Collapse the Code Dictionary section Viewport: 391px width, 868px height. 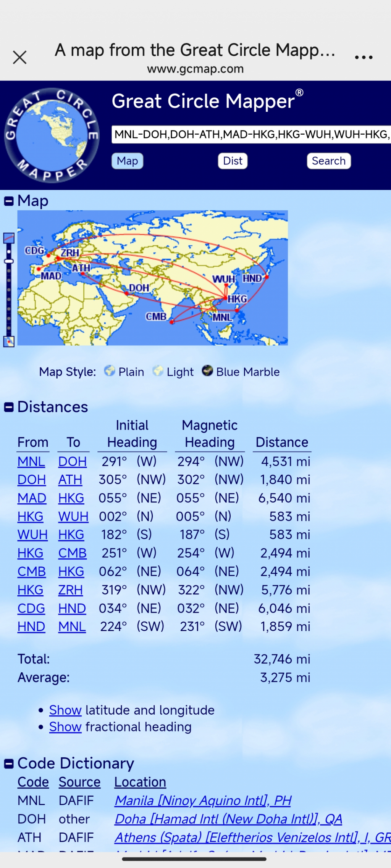9,763
